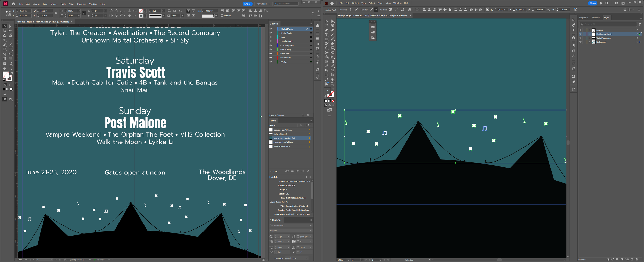Click the Illustrator Share button
Screen dimensions: 644x262
[x=592, y=3]
